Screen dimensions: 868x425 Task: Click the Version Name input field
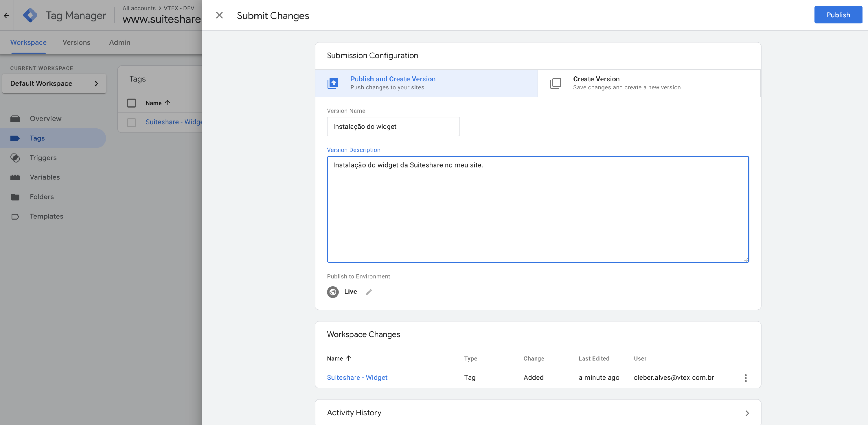(x=393, y=127)
